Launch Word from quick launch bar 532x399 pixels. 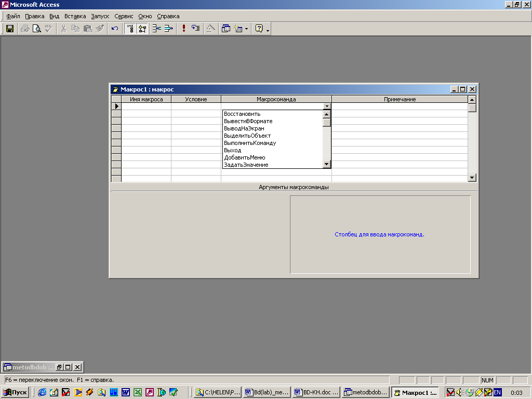(x=126, y=393)
